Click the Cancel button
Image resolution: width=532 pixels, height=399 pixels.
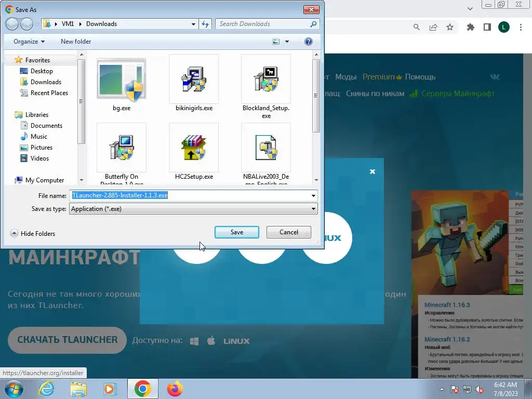coord(289,232)
